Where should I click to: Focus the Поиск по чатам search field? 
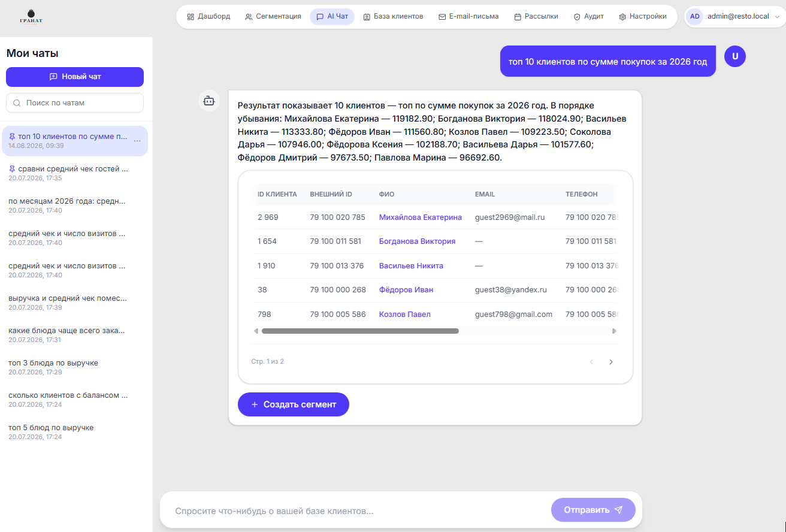(75, 102)
